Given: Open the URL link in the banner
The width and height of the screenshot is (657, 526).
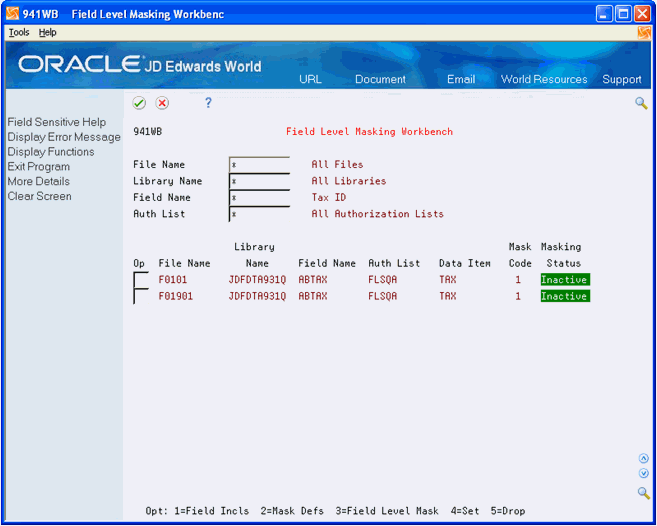Looking at the screenshot, I should pos(310,79).
